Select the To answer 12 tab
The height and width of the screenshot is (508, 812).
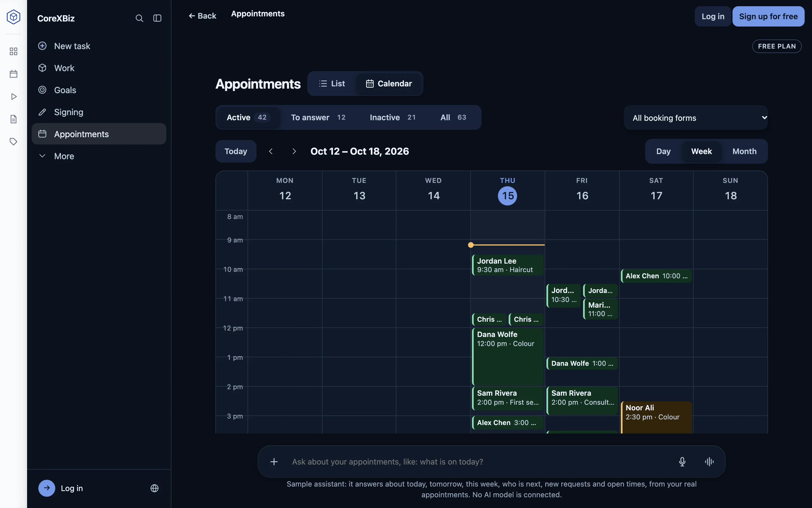coord(318,117)
